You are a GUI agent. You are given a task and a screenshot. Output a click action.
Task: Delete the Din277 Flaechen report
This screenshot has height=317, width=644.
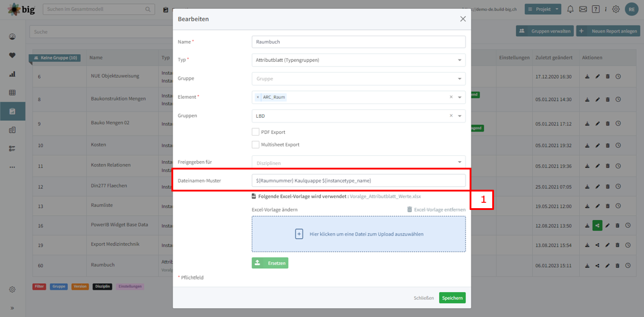(608, 186)
